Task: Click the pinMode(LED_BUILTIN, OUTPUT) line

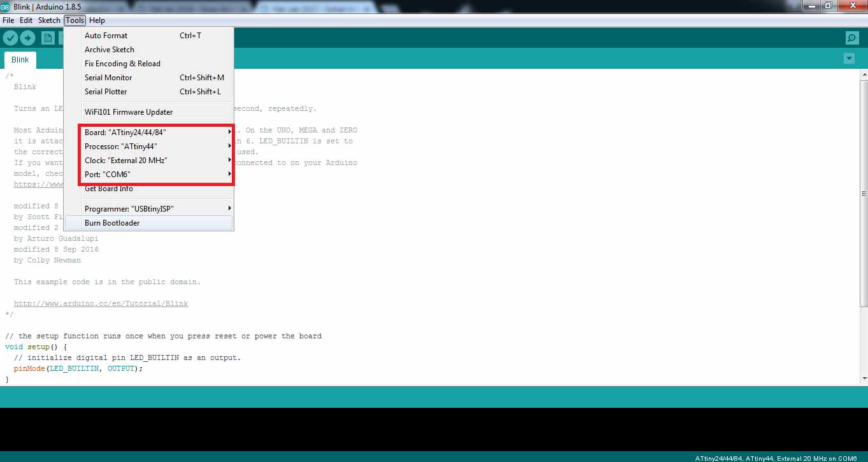Action: pyautogui.click(x=78, y=369)
